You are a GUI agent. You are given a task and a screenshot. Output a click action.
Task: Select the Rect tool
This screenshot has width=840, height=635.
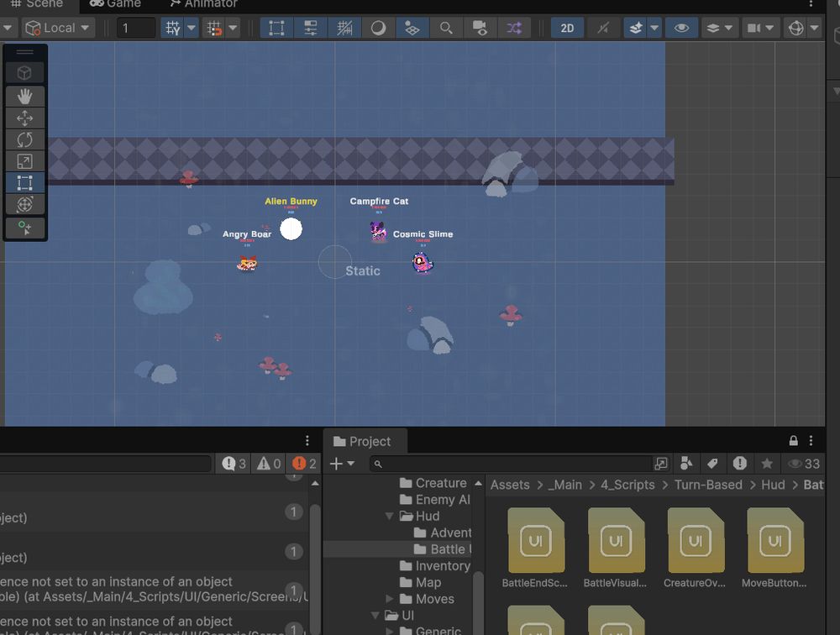coord(24,183)
